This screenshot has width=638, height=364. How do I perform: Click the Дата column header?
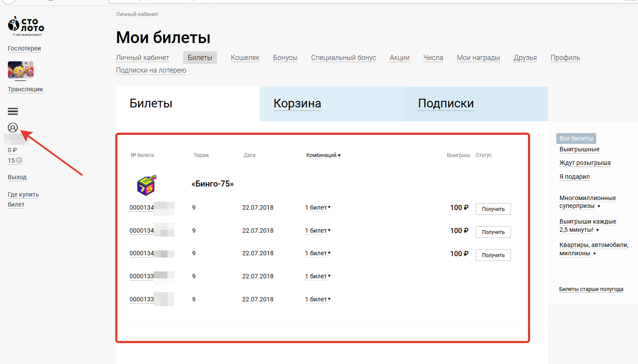[250, 155]
